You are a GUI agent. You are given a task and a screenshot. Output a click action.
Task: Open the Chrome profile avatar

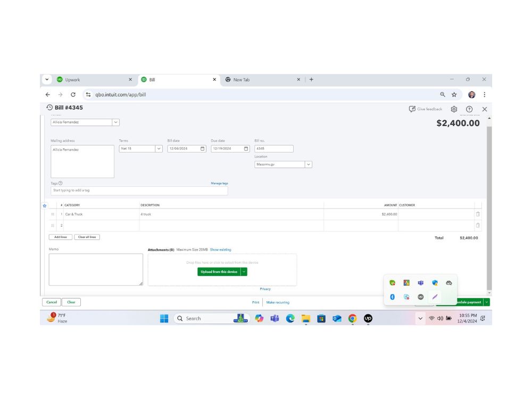coord(471,95)
